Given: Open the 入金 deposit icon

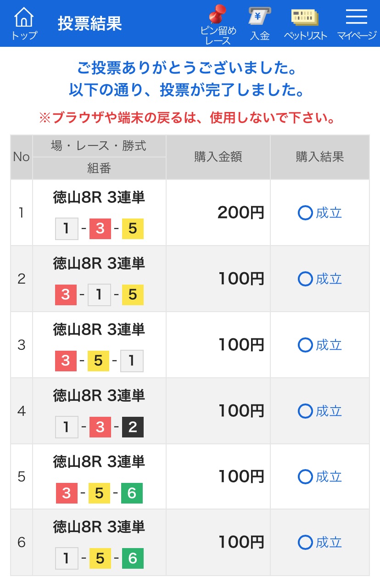Looking at the screenshot, I should point(260,24).
